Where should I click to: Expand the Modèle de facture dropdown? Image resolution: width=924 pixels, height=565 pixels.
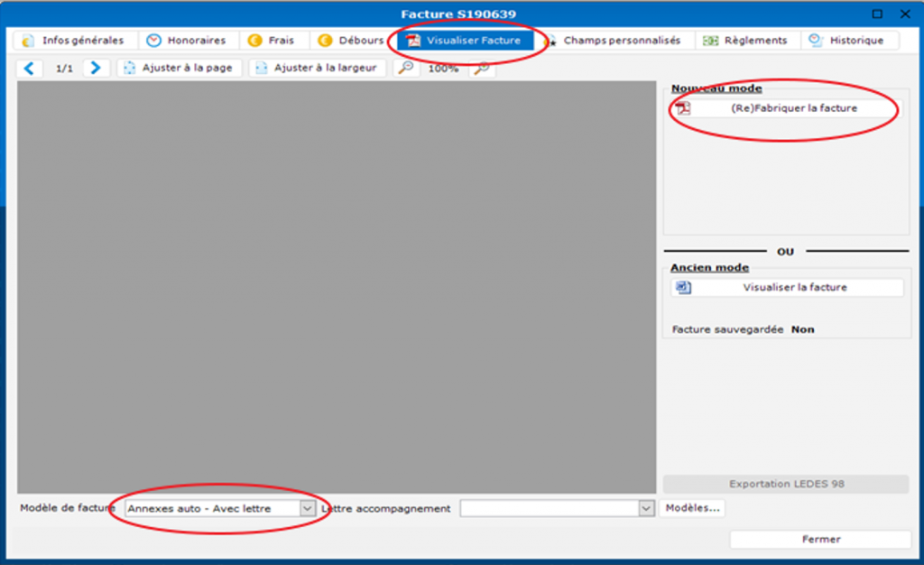307,509
